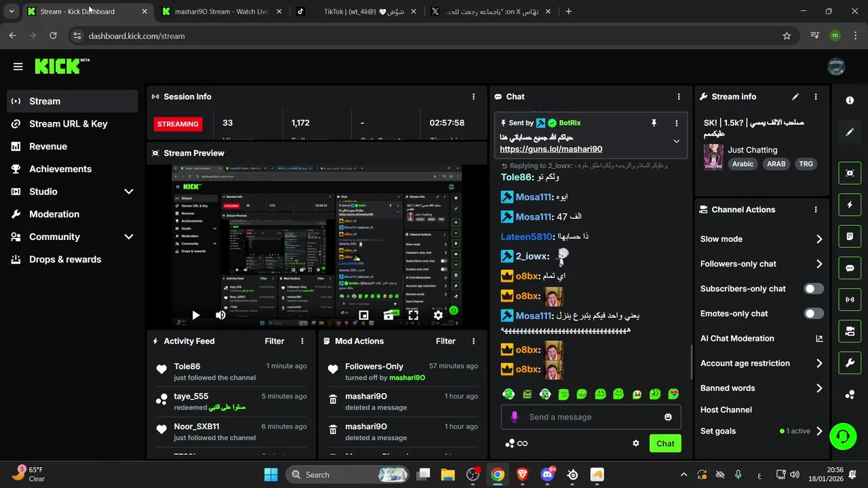The width and height of the screenshot is (868, 488).
Task: Play the stream preview video
Action: (196, 315)
